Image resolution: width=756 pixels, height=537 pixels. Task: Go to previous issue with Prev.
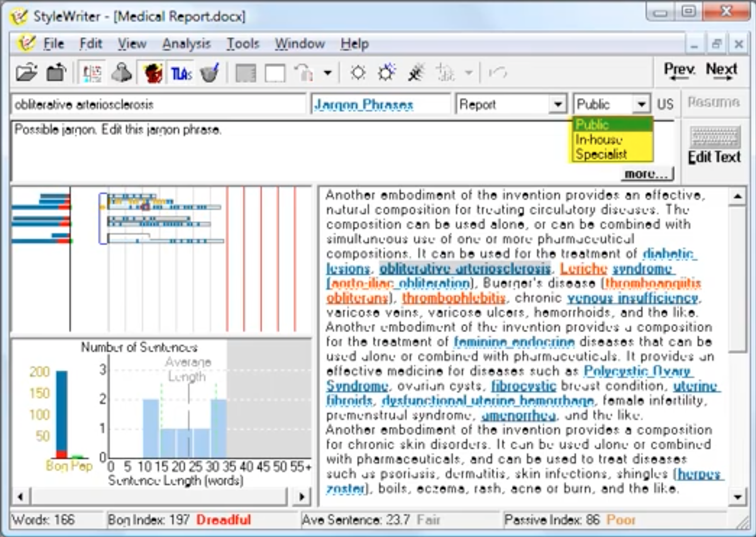pos(680,71)
